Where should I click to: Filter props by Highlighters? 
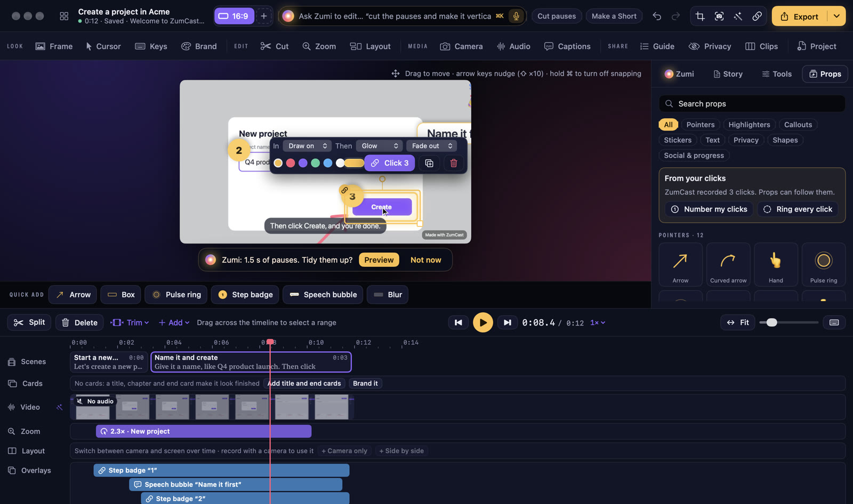pos(749,125)
